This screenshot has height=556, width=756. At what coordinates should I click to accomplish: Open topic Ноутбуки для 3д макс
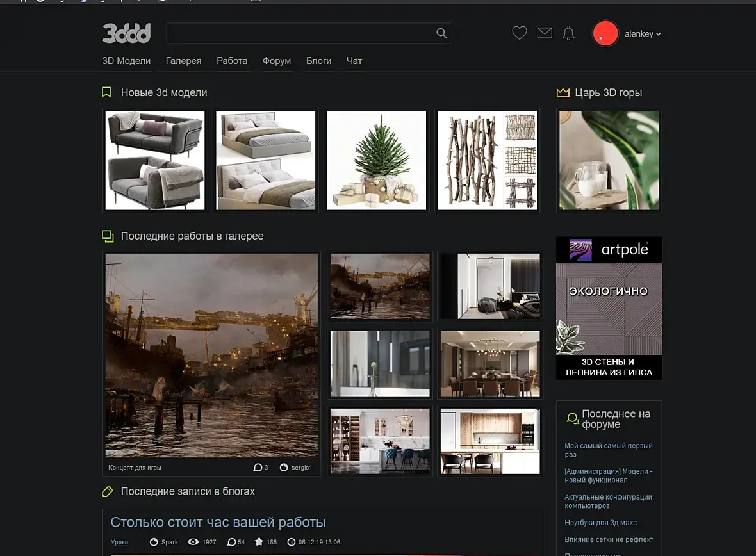[601, 522]
